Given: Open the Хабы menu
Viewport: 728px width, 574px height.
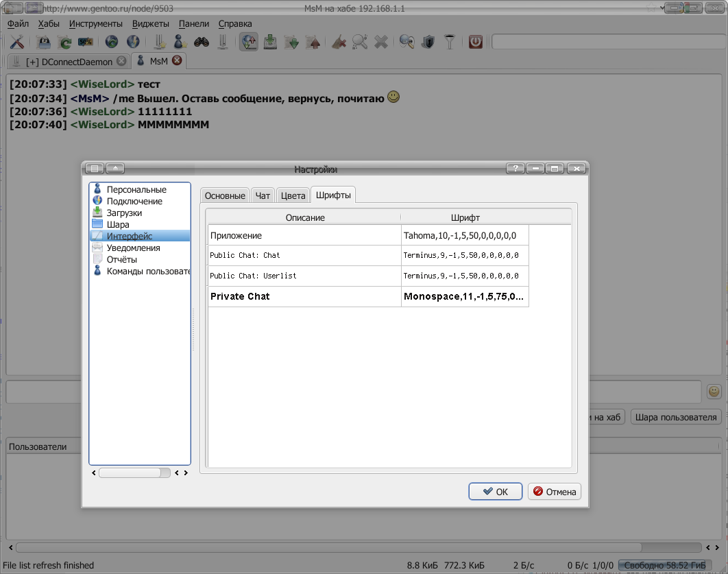Looking at the screenshot, I should (49, 24).
